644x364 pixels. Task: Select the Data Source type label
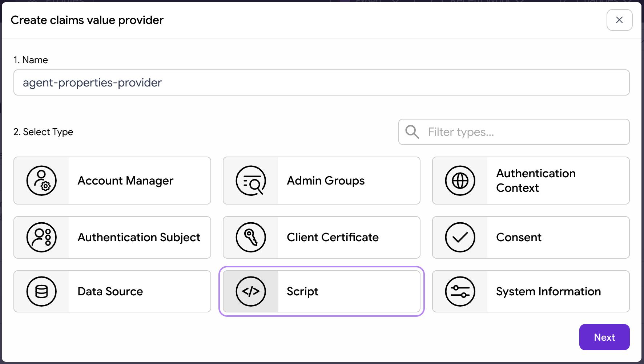pyautogui.click(x=110, y=291)
